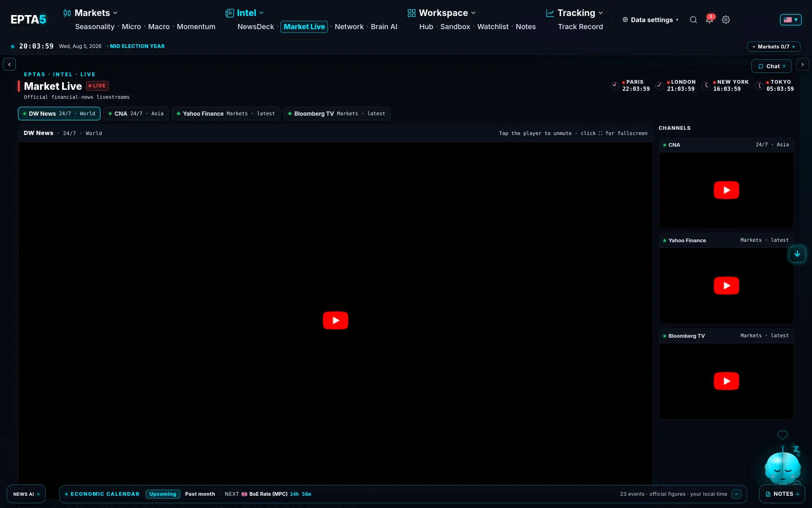Play the main DW News video
The image size is (812, 508).
point(336,320)
